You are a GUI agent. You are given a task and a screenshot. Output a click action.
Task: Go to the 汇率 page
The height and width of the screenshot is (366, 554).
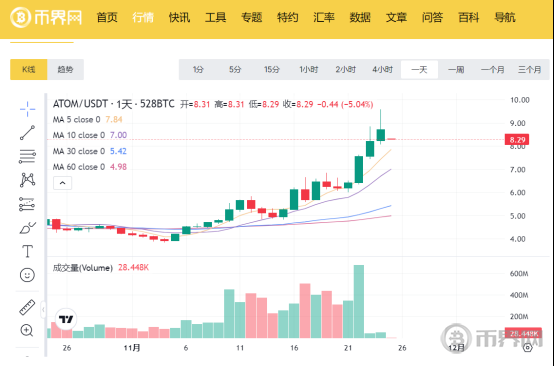324,17
